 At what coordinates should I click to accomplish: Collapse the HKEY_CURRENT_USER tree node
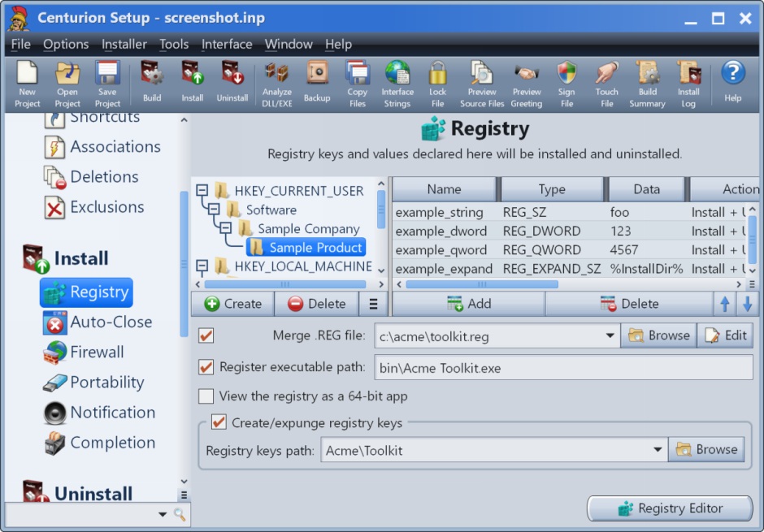pos(202,191)
